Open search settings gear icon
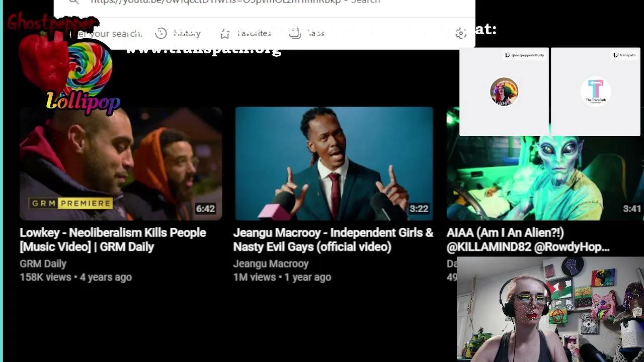644x362 pixels. [x=461, y=33]
